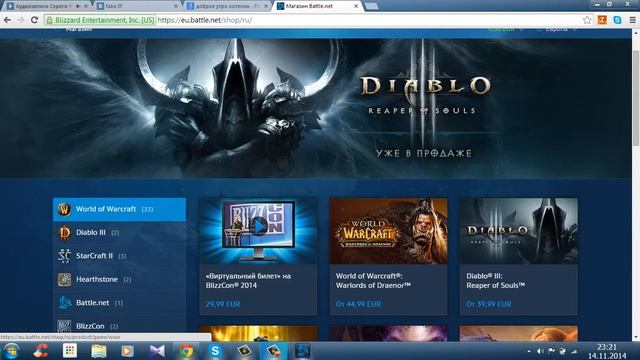
Task: Click the Hearthstone sidebar icon
Action: coord(64,280)
